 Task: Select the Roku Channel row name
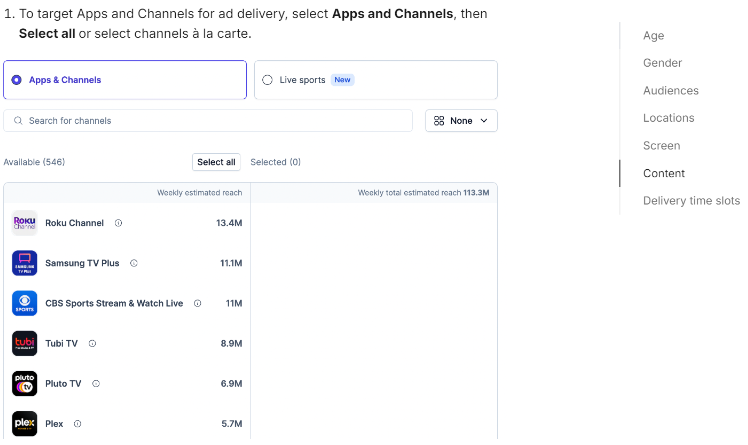(x=74, y=223)
